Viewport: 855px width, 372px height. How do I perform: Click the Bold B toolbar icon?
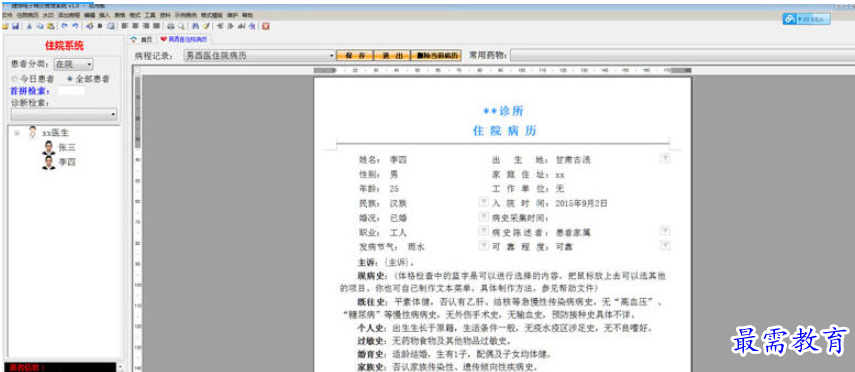tap(99, 26)
